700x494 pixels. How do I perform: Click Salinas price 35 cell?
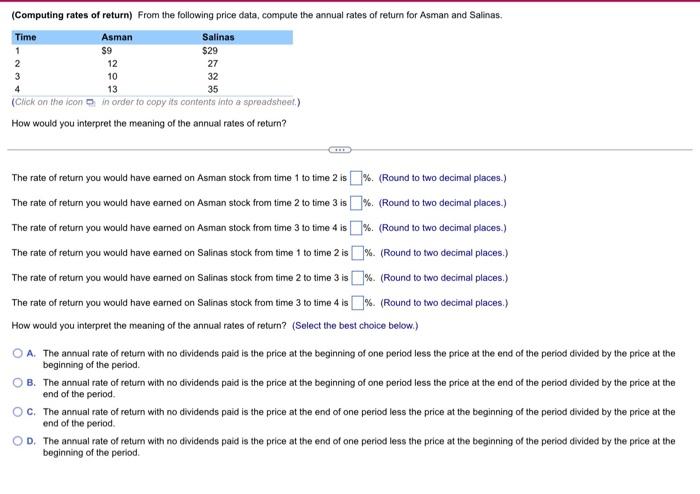coord(213,90)
